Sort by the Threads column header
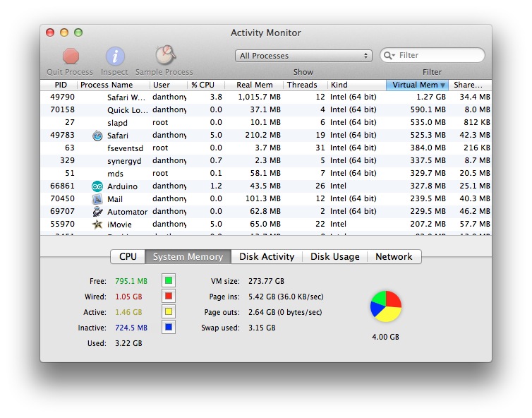The height and width of the screenshot is (418, 532). pyautogui.click(x=305, y=85)
